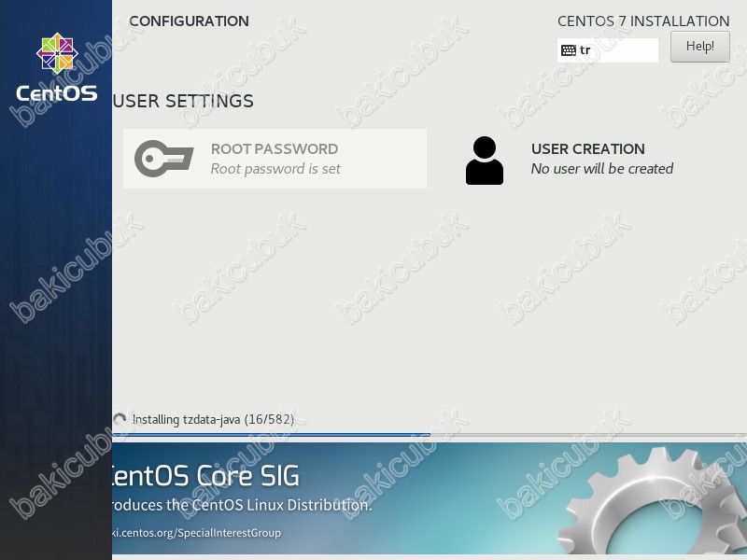The width and height of the screenshot is (747, 560).
Task: Click the user silhouette icon
Action: pos(485,161)
